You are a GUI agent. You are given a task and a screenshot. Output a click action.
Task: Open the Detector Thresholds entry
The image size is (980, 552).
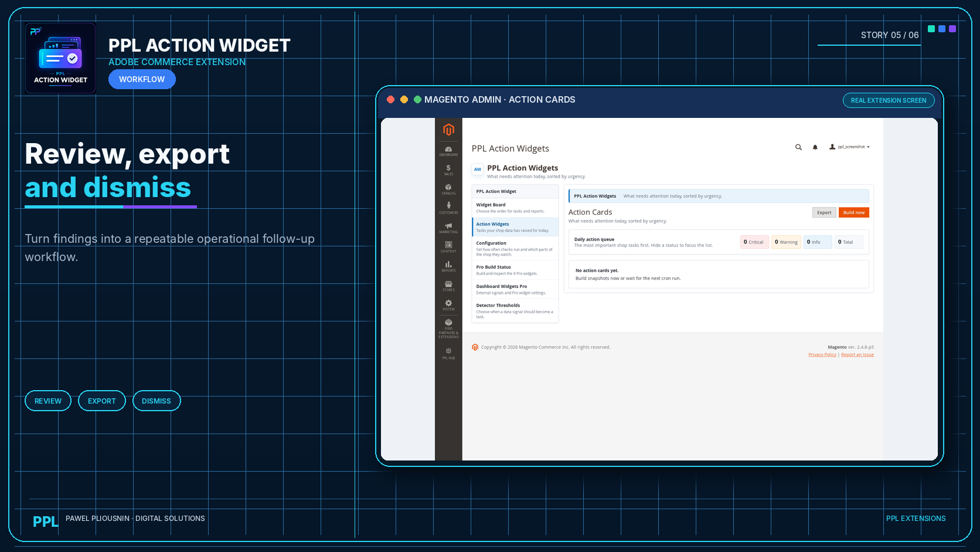[515, 311]
